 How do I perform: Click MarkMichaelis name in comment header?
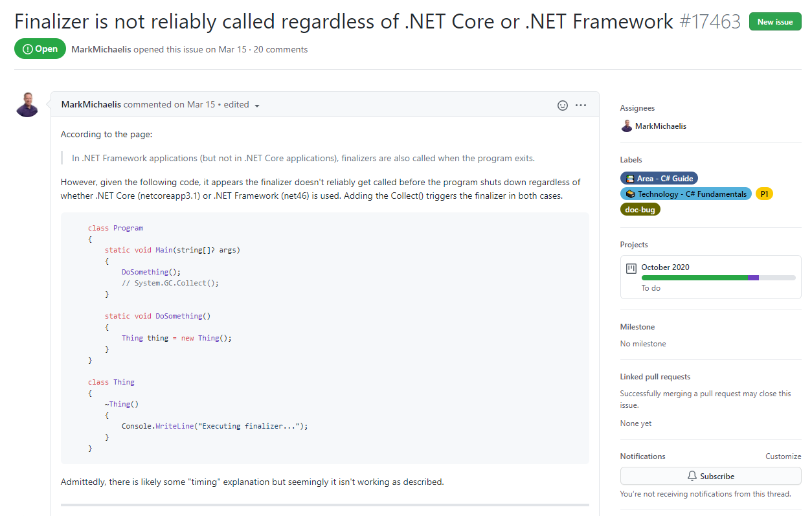(x=91, y=104)
